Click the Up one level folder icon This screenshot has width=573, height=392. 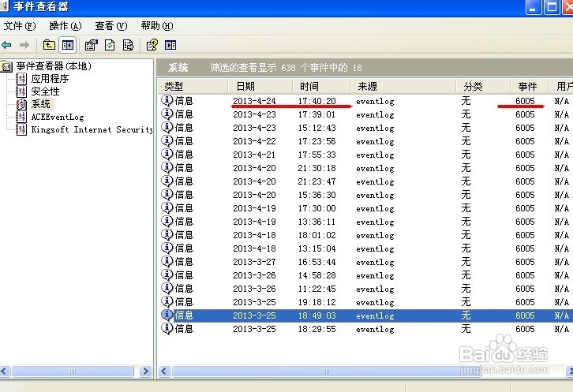point(49,45)
